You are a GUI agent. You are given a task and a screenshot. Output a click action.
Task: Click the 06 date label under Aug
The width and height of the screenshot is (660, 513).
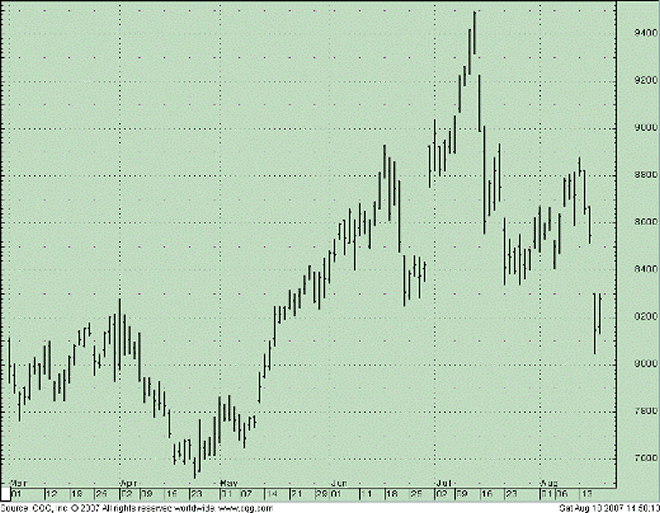562,494
